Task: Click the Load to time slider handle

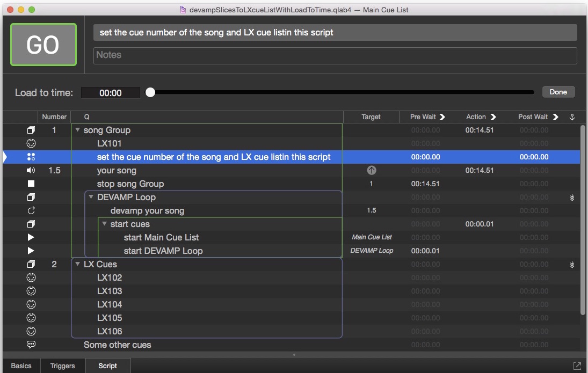Action: coord(150,92)
